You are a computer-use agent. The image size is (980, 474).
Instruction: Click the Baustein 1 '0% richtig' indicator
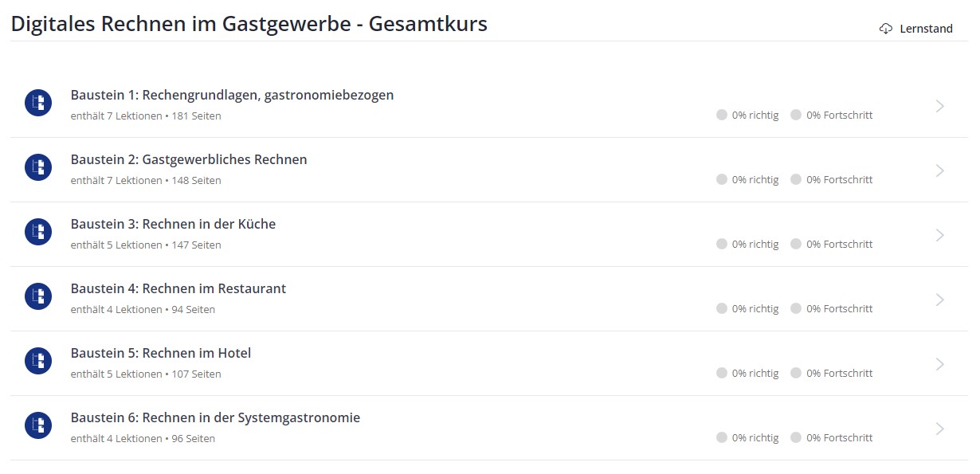(747, 116)
